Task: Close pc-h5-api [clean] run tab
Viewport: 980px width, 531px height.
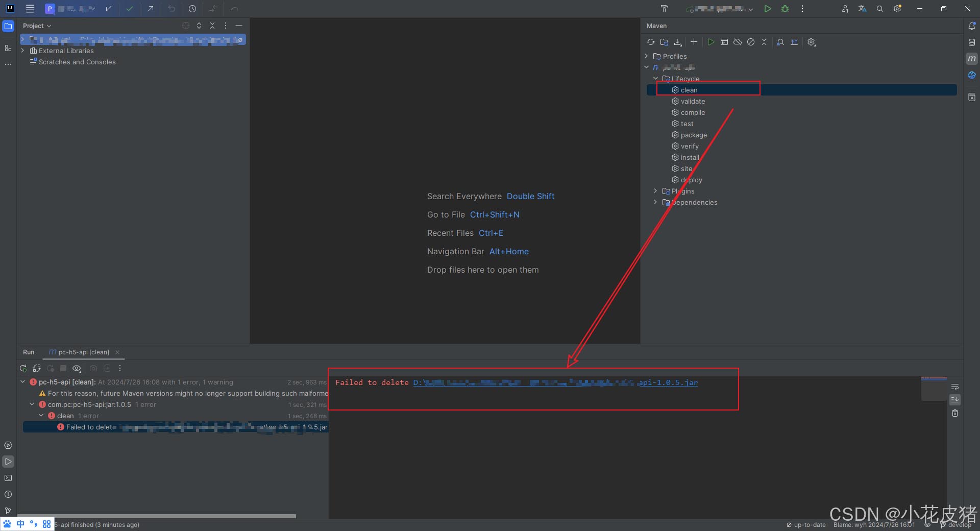Action: point(117,352)
